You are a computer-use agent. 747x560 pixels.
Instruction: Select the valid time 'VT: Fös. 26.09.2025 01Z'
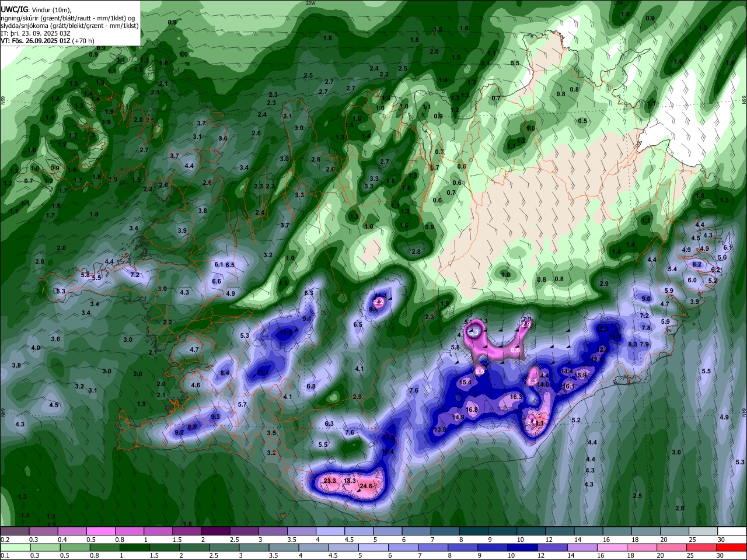(x=36, y=41)
